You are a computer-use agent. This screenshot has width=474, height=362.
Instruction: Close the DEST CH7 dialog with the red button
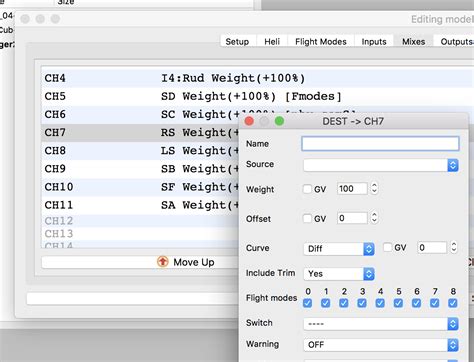coord(249,121)
